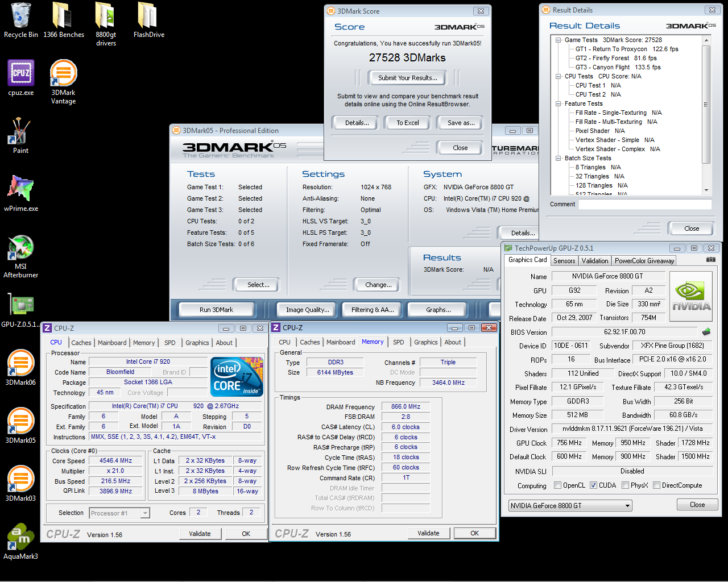Click the To Excel button
This screenshot has width=728, height=582.
click(x=407, y=123)
